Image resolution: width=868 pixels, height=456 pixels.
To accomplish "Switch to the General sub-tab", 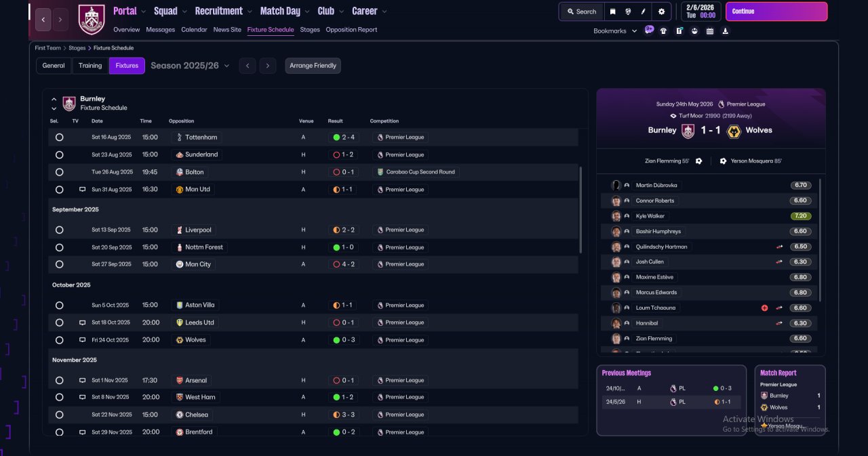I will (x=54, y=66).
